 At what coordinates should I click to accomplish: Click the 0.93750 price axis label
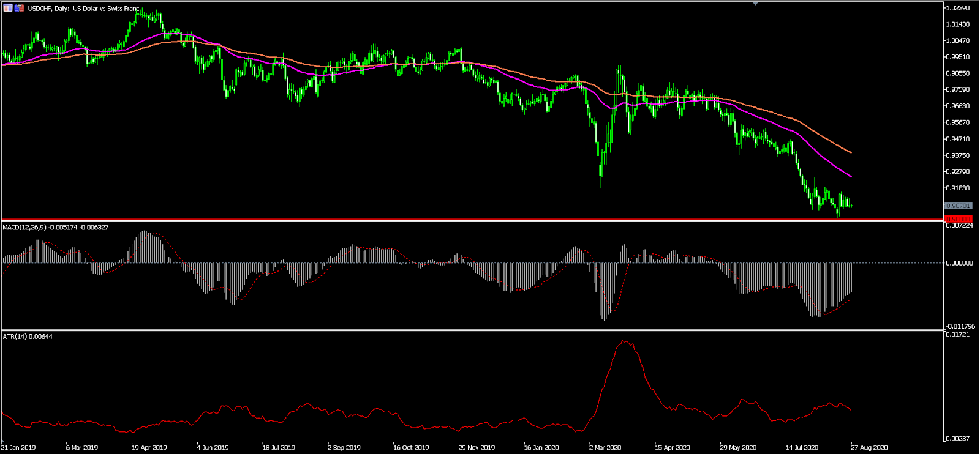[959, 155]
